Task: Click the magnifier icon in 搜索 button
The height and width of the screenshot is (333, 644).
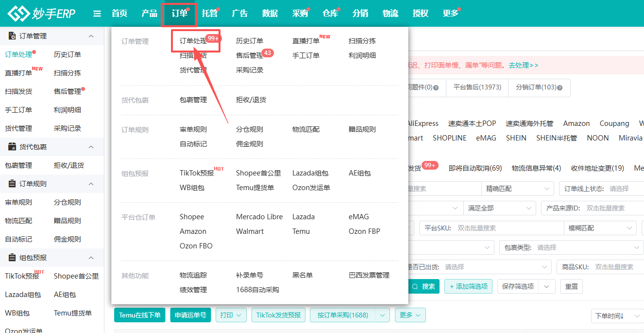Action: coord(415,286)
